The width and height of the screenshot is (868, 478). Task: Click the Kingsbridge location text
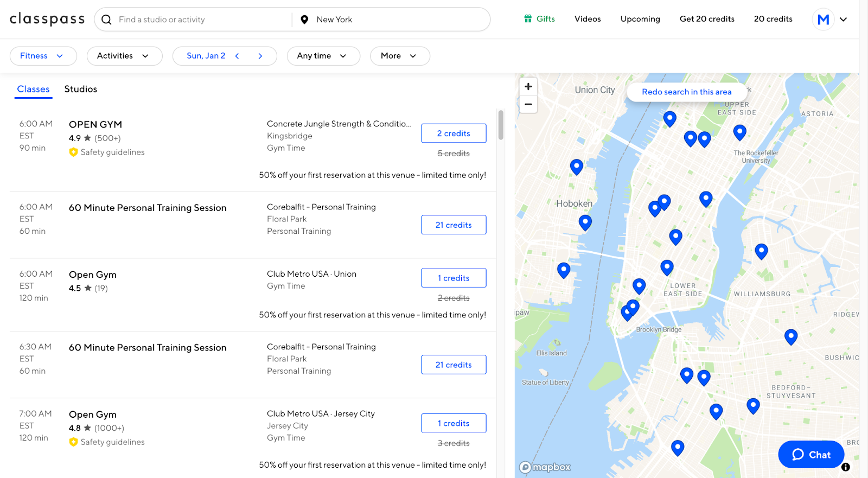[290, 136]
